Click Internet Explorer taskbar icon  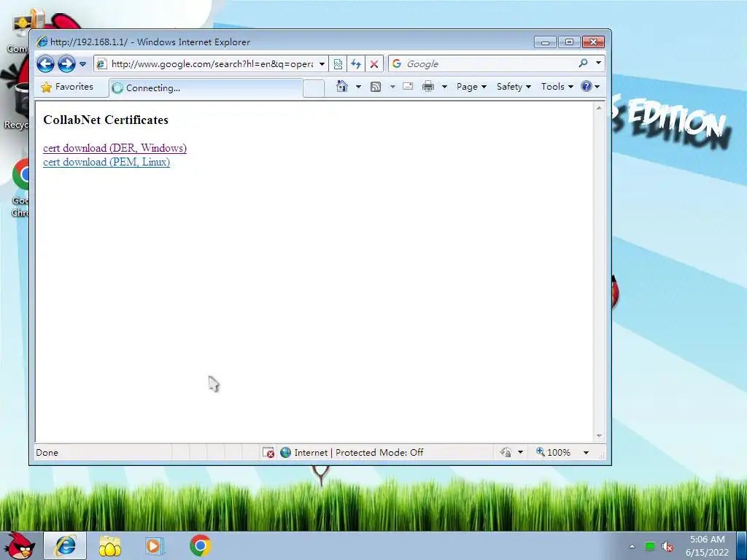[65, 545]
